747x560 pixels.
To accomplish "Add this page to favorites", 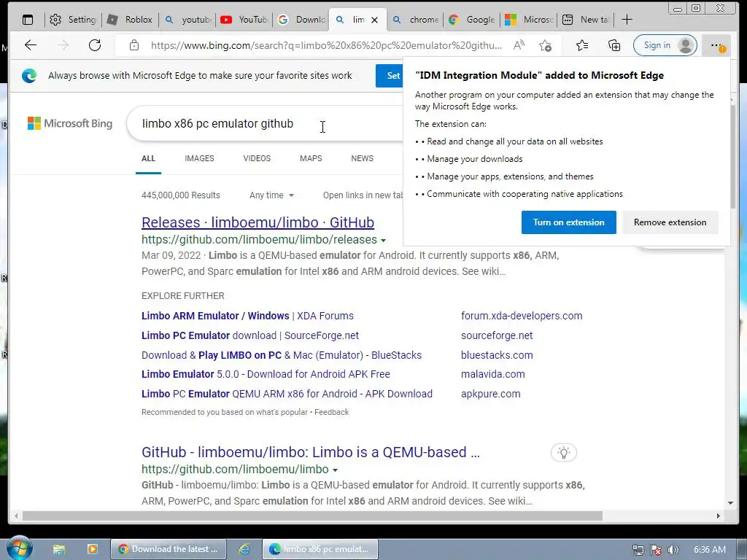I will [545, 45].
